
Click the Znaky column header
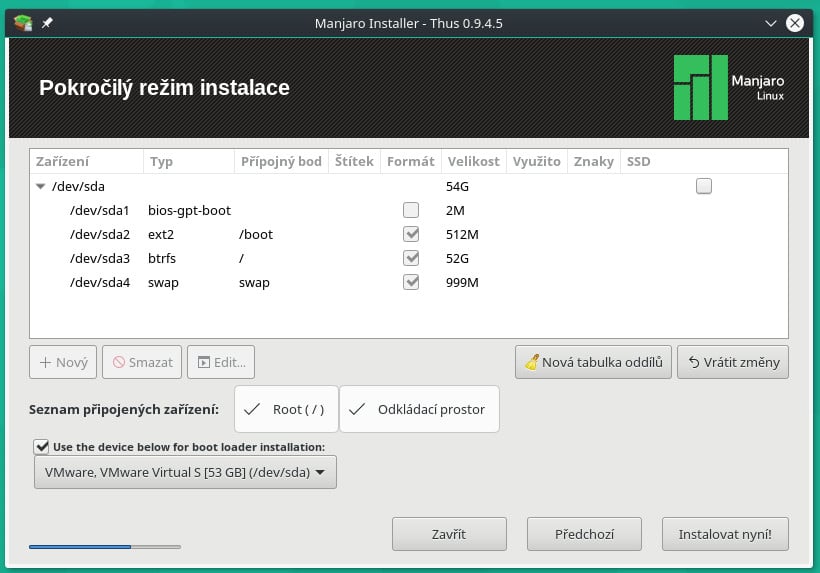click(x=594, y=162)
